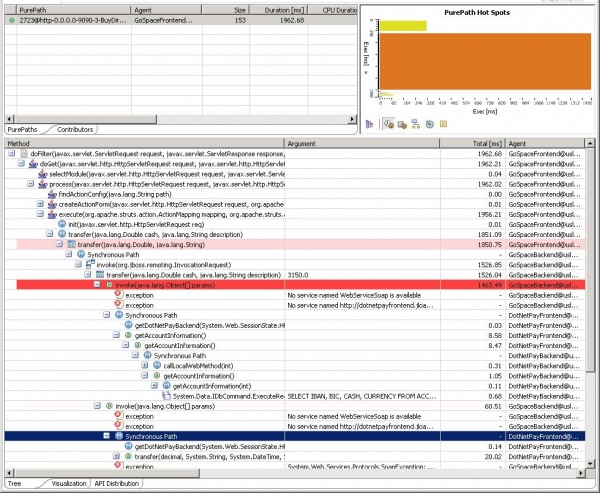Screen dimensions: 600x493
Task: Click the 3150.0 argument value
Action: click(298, 275)
